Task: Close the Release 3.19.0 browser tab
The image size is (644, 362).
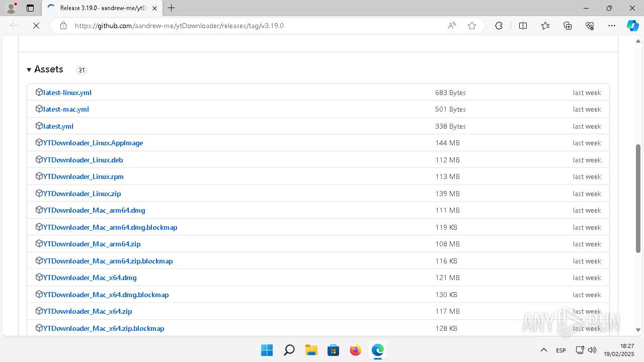Action: point(155,8)
